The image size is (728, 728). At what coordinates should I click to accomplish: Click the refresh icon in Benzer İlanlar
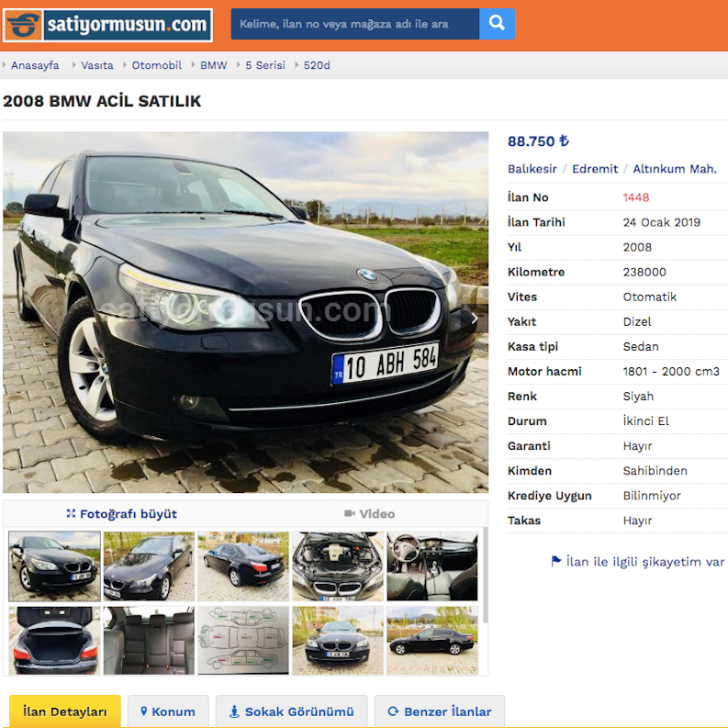point(393,711)
